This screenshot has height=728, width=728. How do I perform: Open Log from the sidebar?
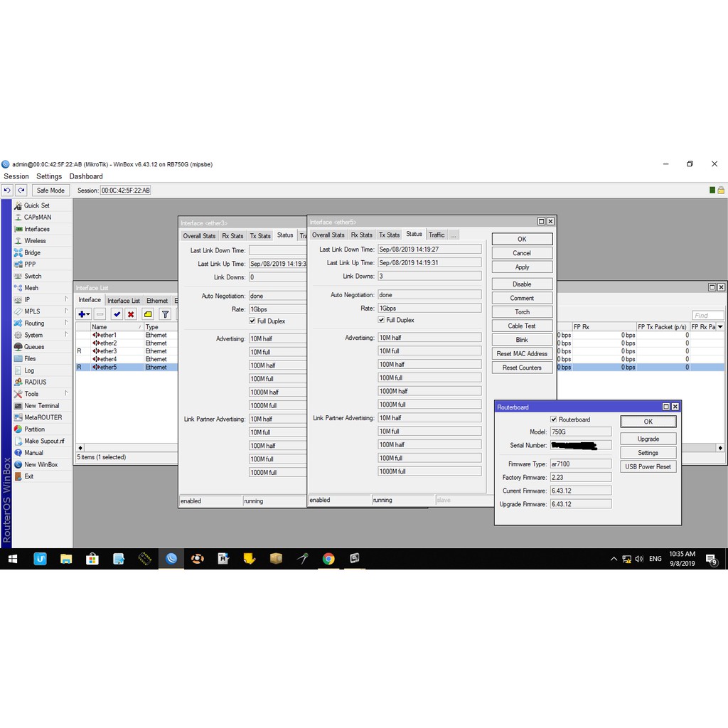(28, 370)
